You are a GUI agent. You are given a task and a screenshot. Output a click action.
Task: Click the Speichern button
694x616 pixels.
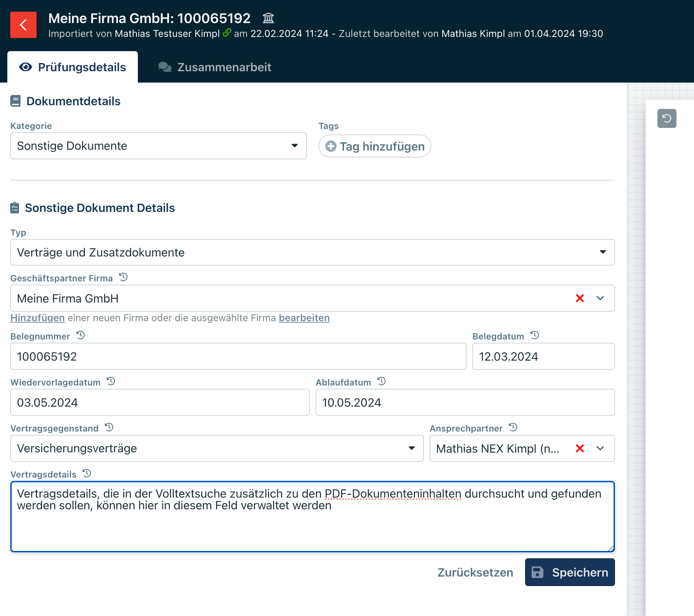[570, 572]
